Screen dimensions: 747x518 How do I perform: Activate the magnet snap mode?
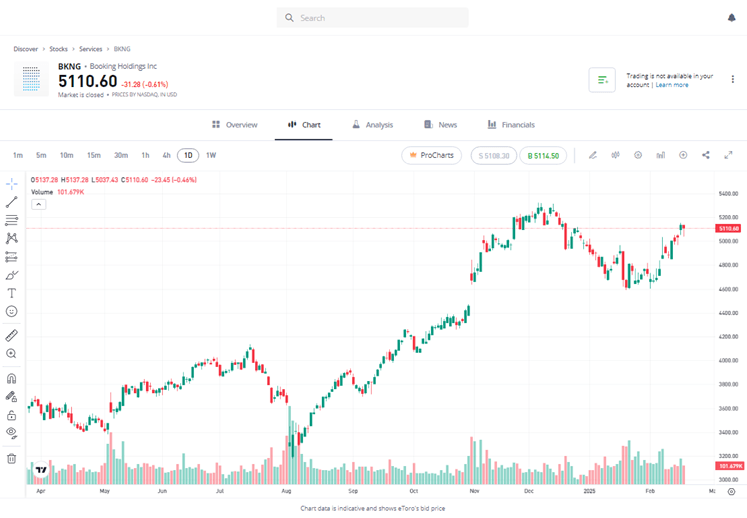[12, 379]
